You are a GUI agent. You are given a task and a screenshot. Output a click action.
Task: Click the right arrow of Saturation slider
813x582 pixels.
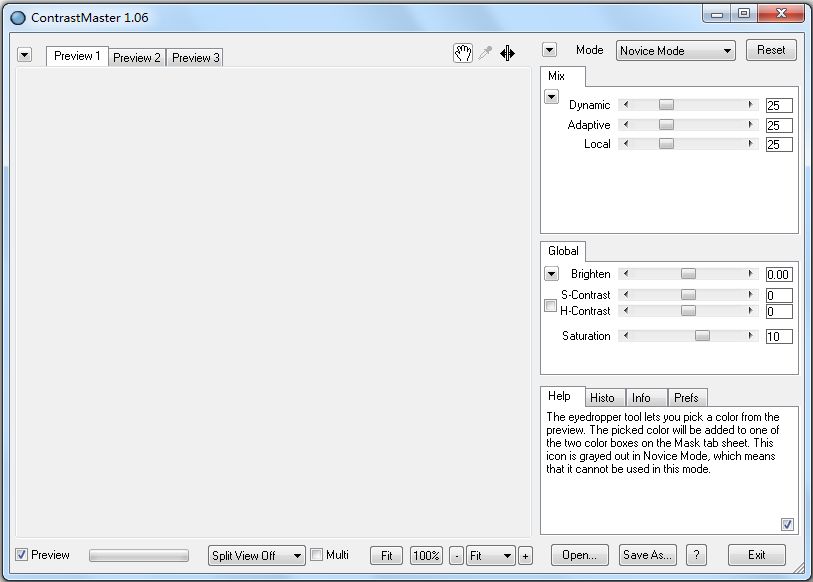750,336
